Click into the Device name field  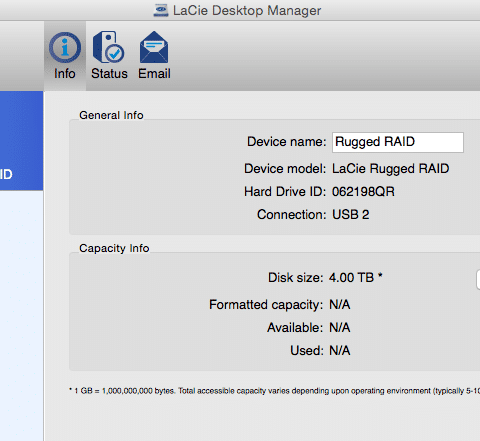pyautogui.click(x=398, y=142)
